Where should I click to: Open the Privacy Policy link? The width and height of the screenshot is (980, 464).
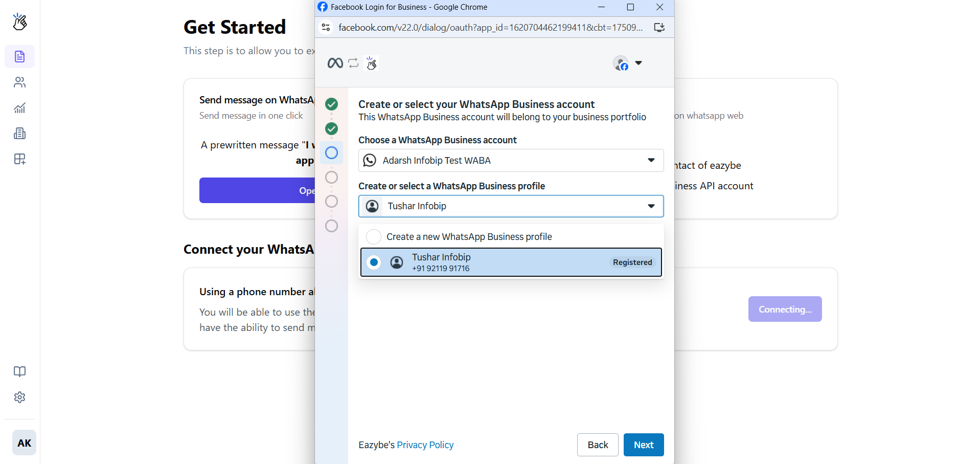(425, 445)
